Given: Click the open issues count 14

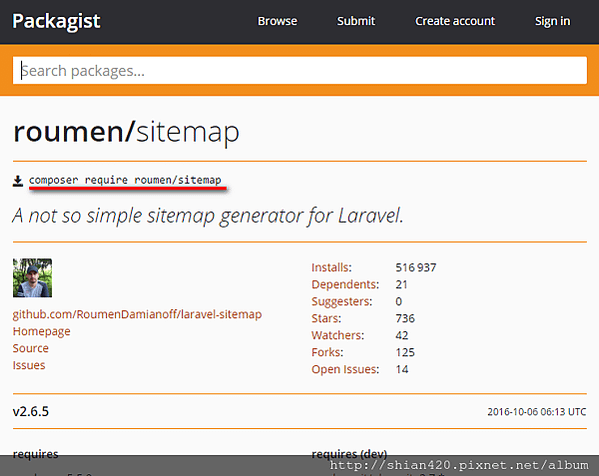Looking at the screenshot, I should click(402, 369).
